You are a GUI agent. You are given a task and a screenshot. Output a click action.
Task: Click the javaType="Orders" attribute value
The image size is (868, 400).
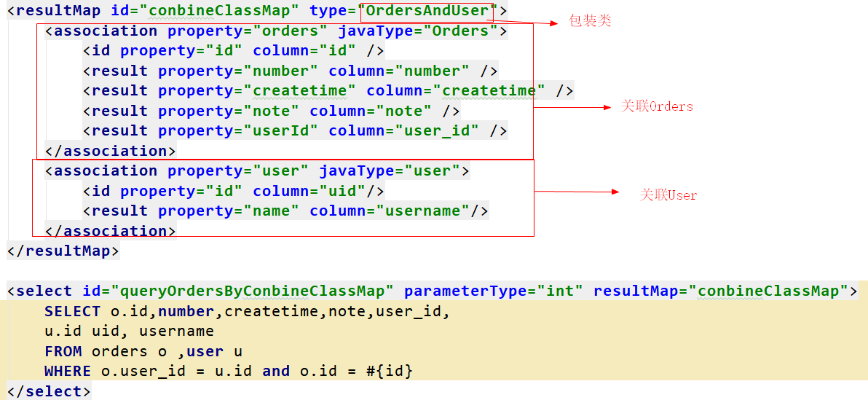tap(460, 31)
